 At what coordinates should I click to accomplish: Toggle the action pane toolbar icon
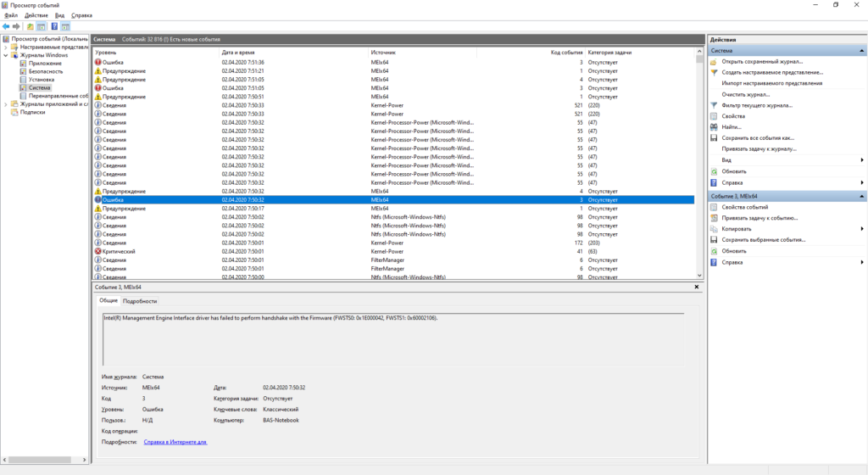click(65, 26)
